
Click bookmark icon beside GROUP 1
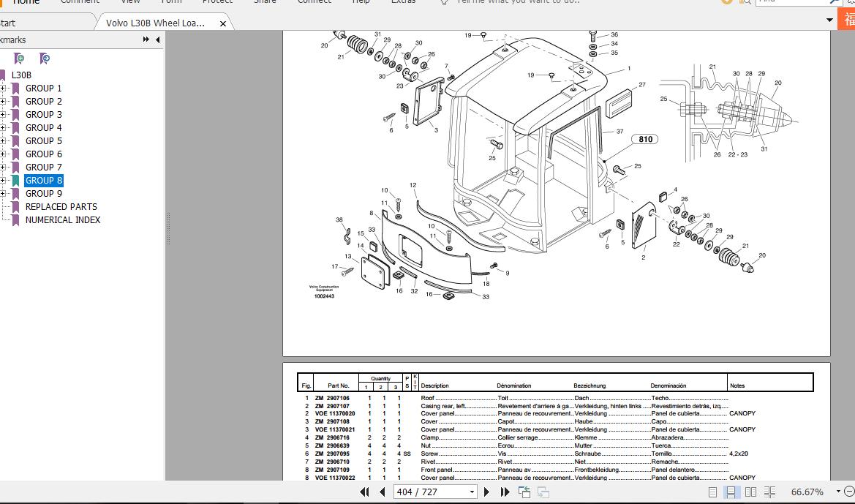pyautogui.click(x=15, y=89)
